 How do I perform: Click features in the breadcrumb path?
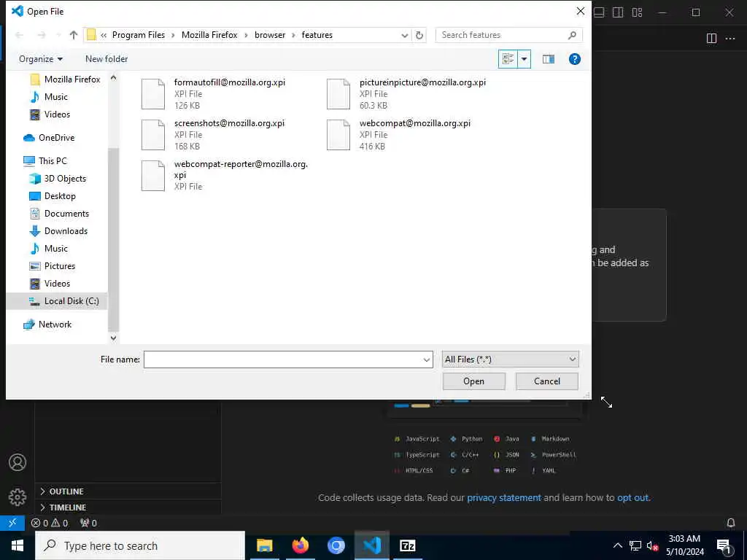point(317,35)
